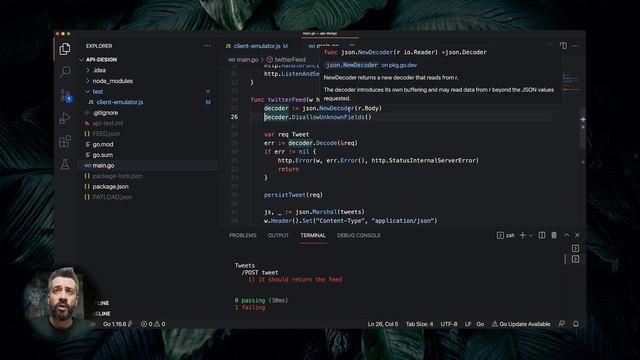Viewport: 640px width, 360px height.
Task: Click the Go 1.16.6 version status item
Action: (x=118, y=324)
